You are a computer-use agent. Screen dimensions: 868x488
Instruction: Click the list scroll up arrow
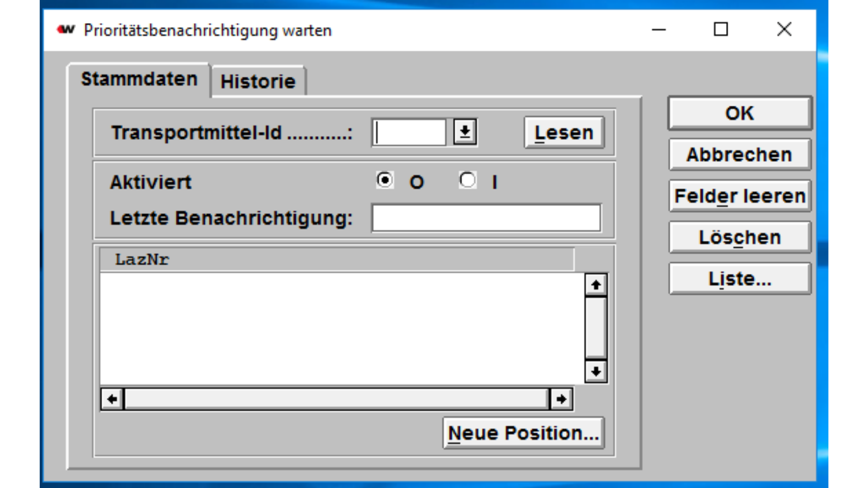tap(596, 285)
